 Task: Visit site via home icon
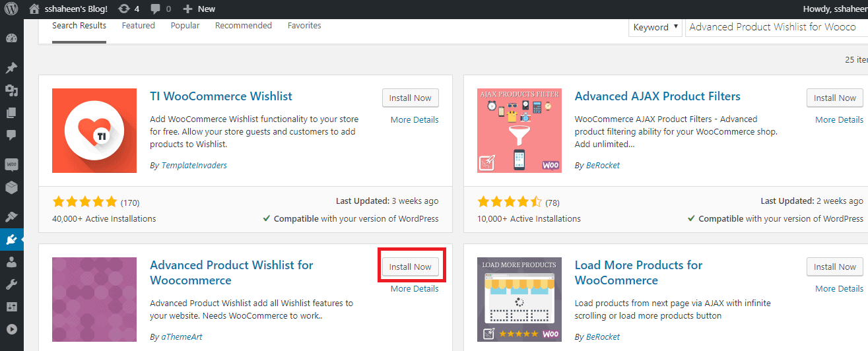pyautogui.click(x=34, y=9)
